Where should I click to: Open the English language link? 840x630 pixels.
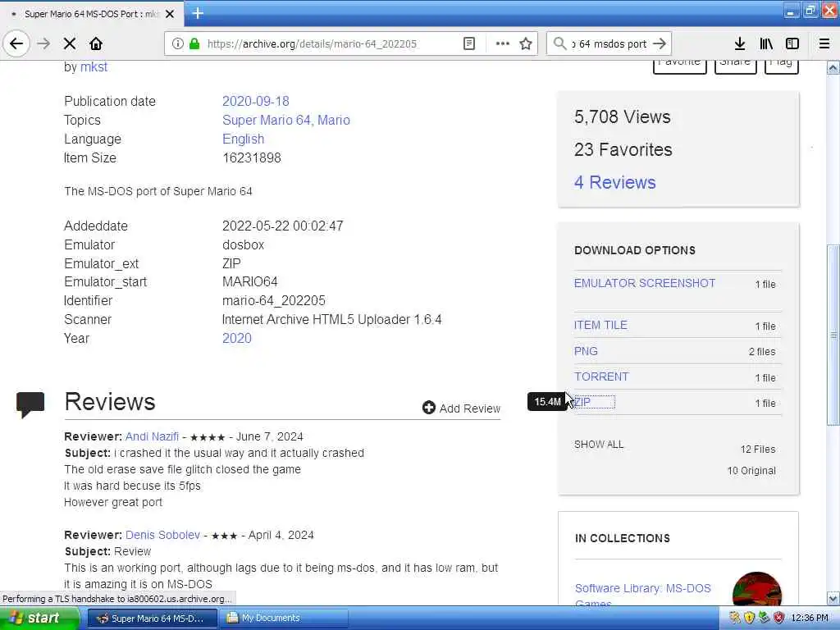243,139
